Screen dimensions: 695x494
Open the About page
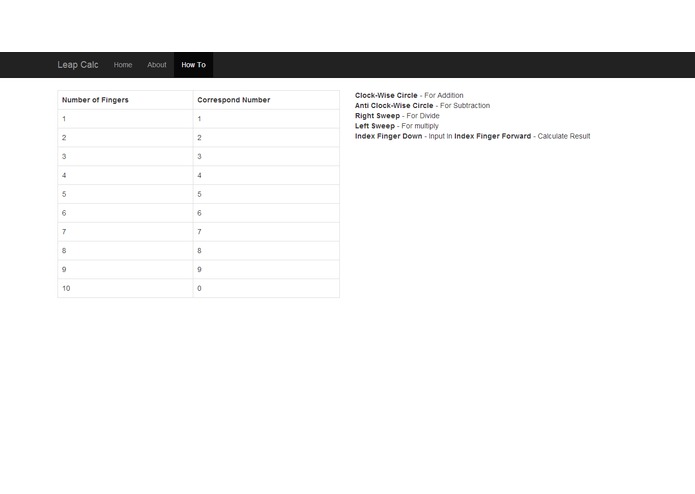[x=156, y=65]
